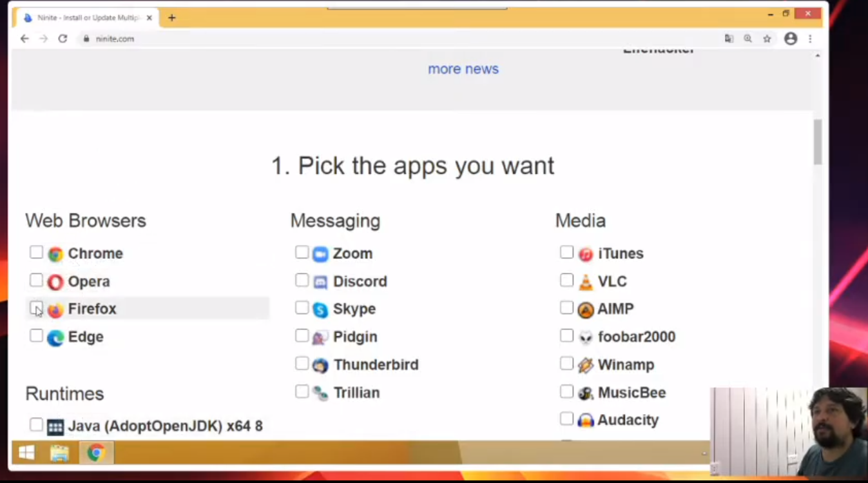Click the MusicBee app icon

point(585,393)
